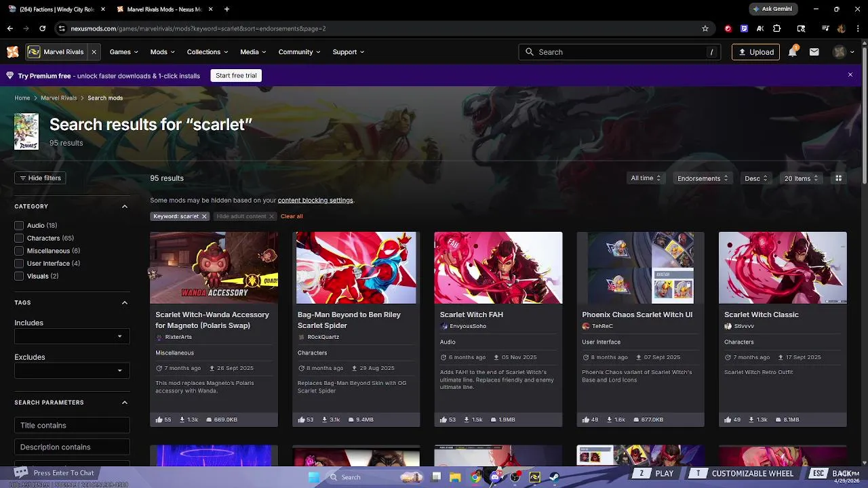The image size is (868, 488).
Task: Open the All time range dropdown
Action: [646, 178]
